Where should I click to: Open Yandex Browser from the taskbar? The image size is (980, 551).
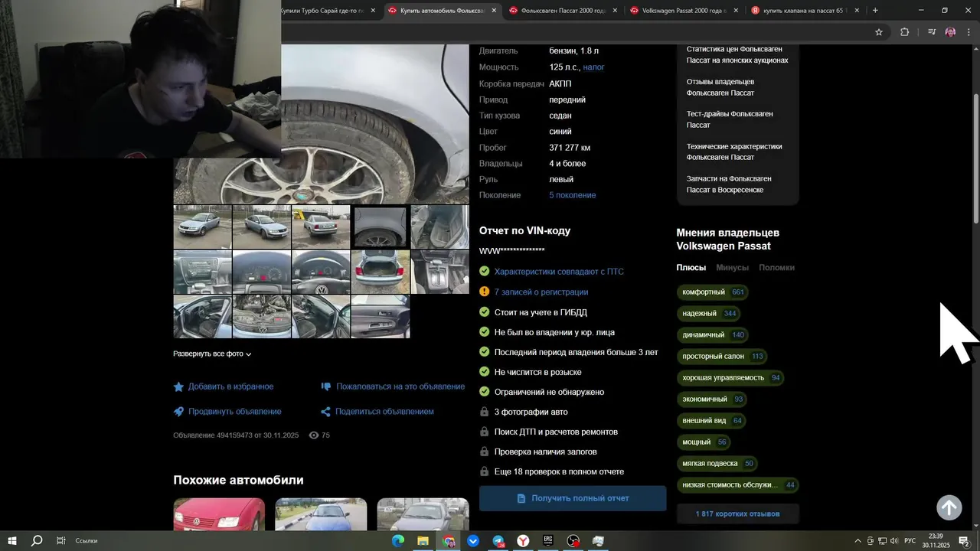pos(523,541)
